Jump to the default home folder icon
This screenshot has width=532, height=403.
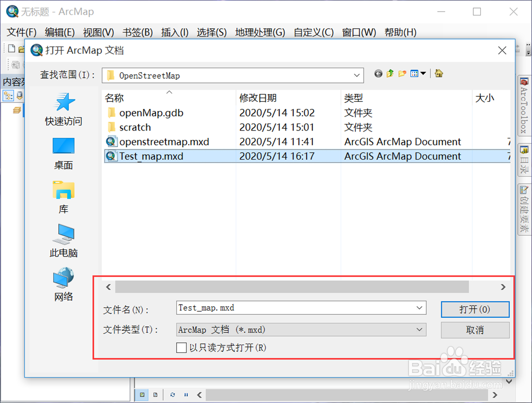[439, 73]
